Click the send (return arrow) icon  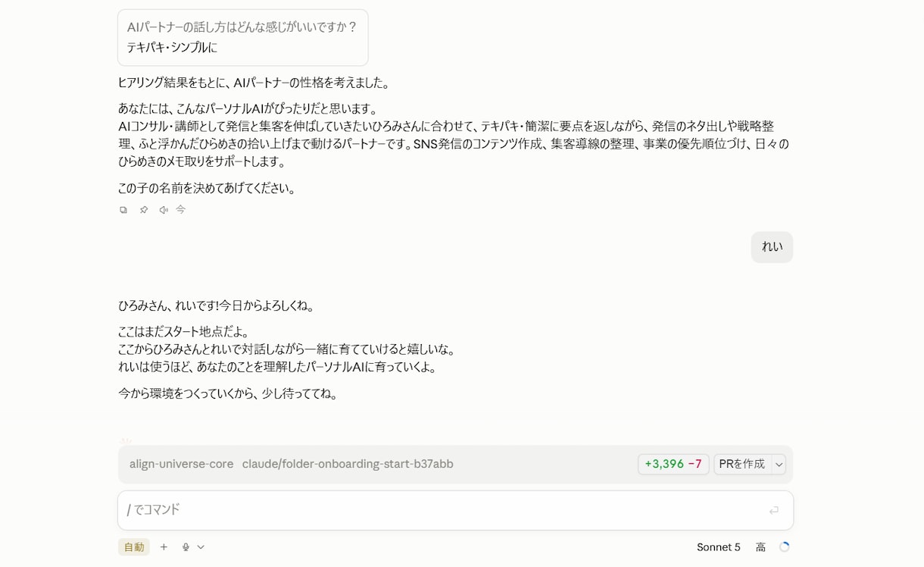774,511
